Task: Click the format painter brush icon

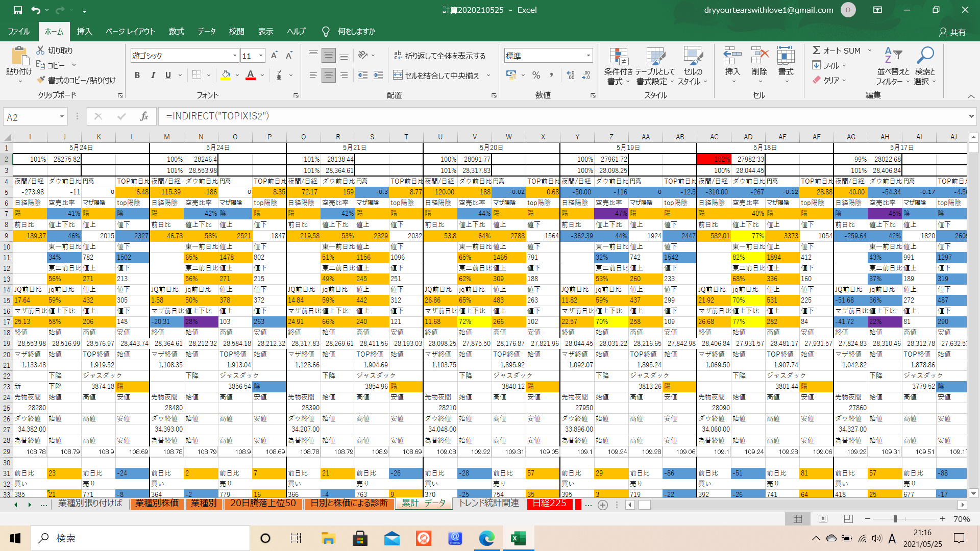Action: coord(41,80)
